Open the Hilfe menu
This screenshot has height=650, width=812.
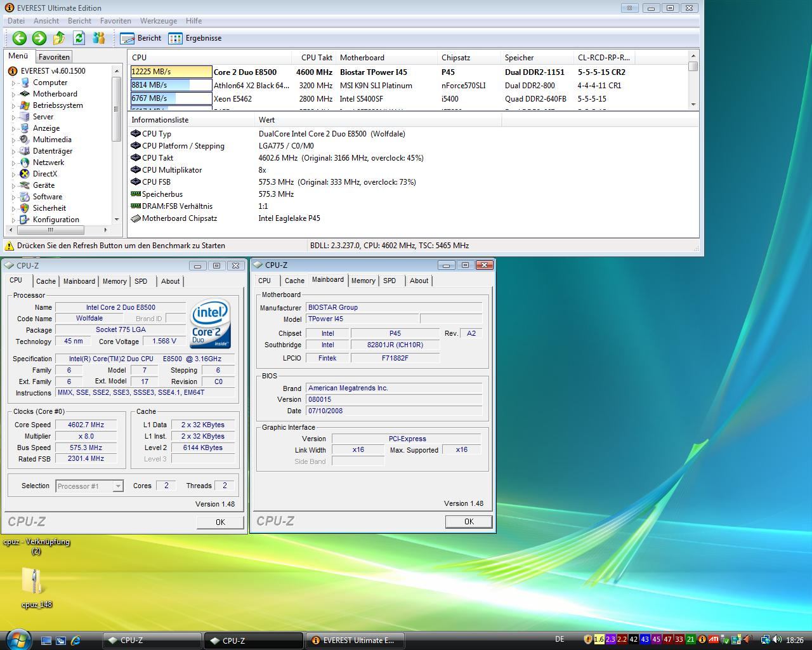[x=193, y=21]
